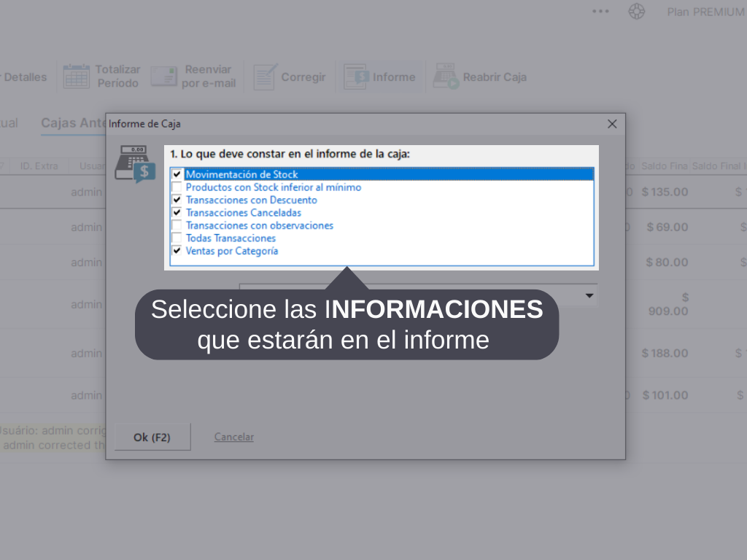Open the dropdown arrow below the list
Viewport: 747px width, 560px height.
click(x=589, y=296)
